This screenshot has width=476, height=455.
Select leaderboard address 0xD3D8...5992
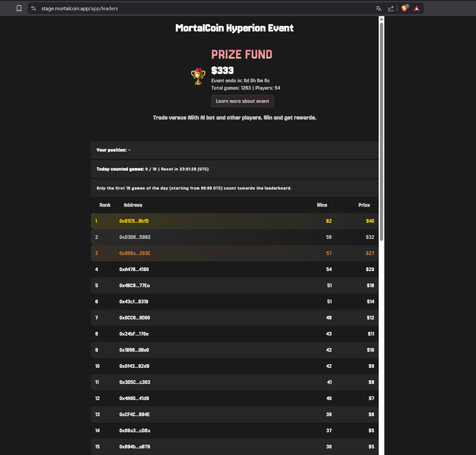tap(135, 237)
